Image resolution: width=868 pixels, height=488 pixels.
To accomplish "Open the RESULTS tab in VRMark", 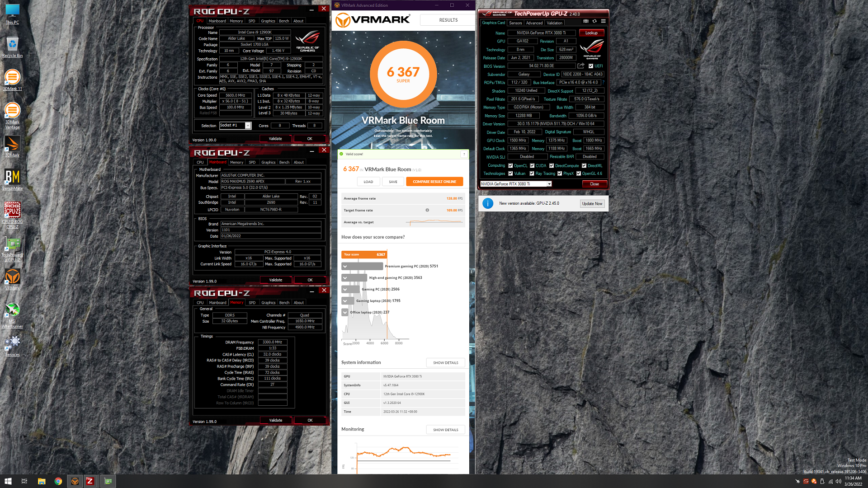I will (x=448, y=20).
